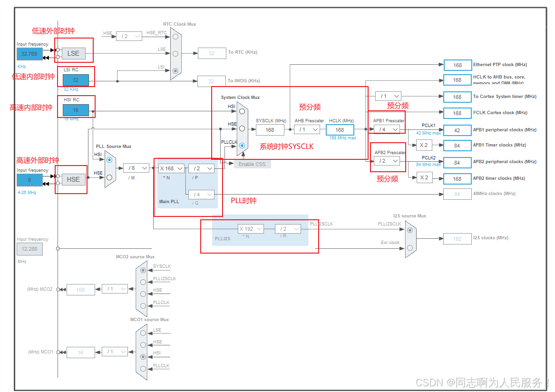
Task: Open the Cortex System timer /1 dropdown
Action: pyautogui.click(x=388, y=96)
